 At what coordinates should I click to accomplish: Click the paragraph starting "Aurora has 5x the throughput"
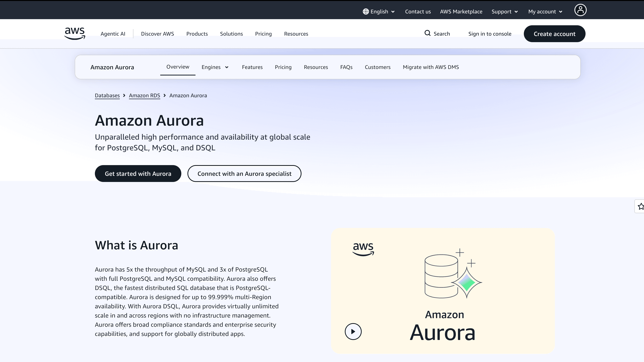point(187,301)
